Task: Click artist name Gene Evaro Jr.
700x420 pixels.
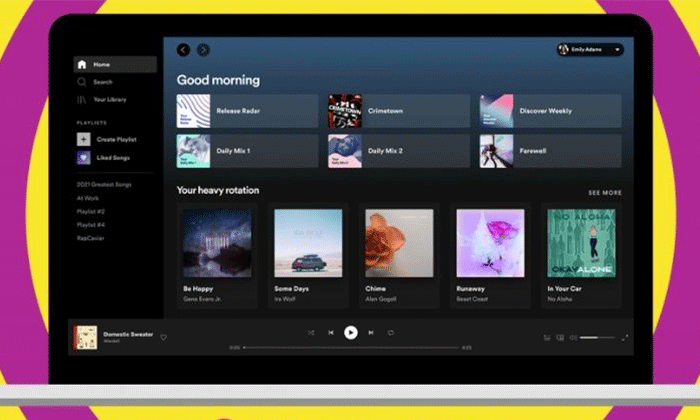Action: [x=203, y=299]
